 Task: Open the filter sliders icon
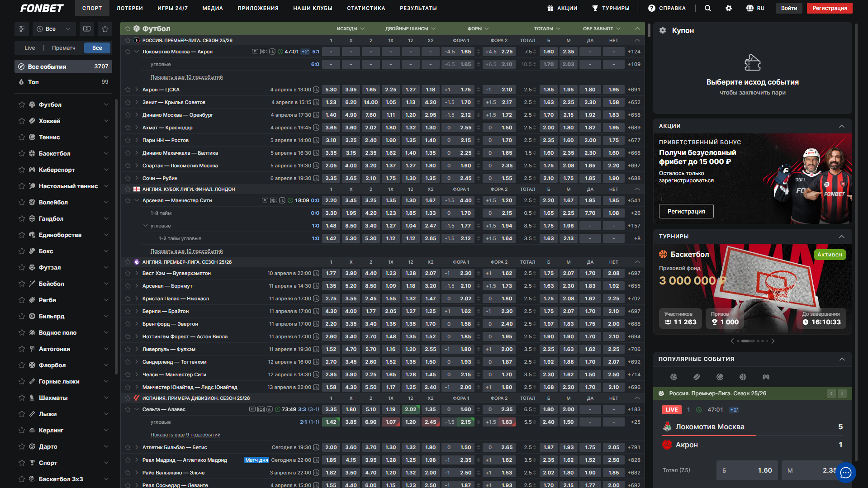pos(22,29)
